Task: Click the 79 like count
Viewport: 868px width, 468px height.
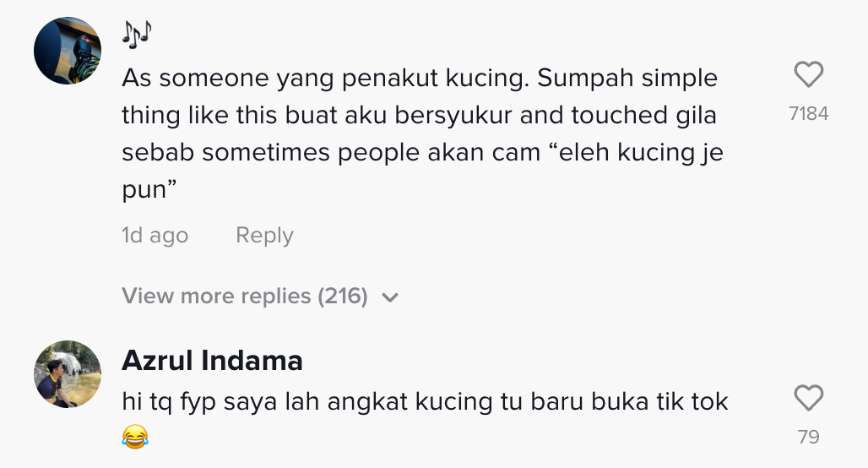Action: pos(809,437)
